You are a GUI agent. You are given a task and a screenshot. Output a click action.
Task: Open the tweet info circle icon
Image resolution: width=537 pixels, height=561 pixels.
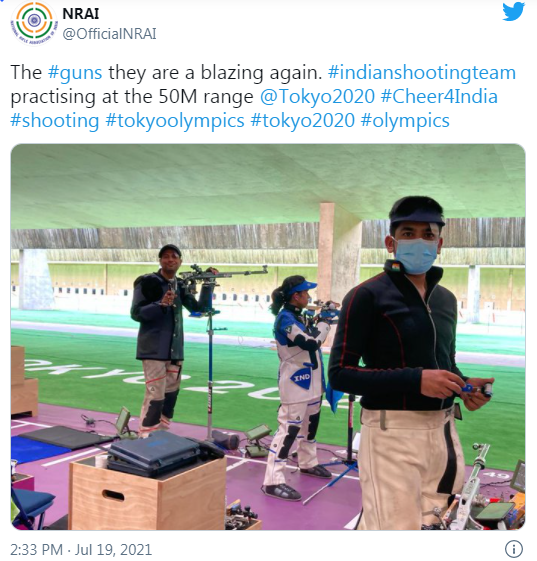point(513,548)
